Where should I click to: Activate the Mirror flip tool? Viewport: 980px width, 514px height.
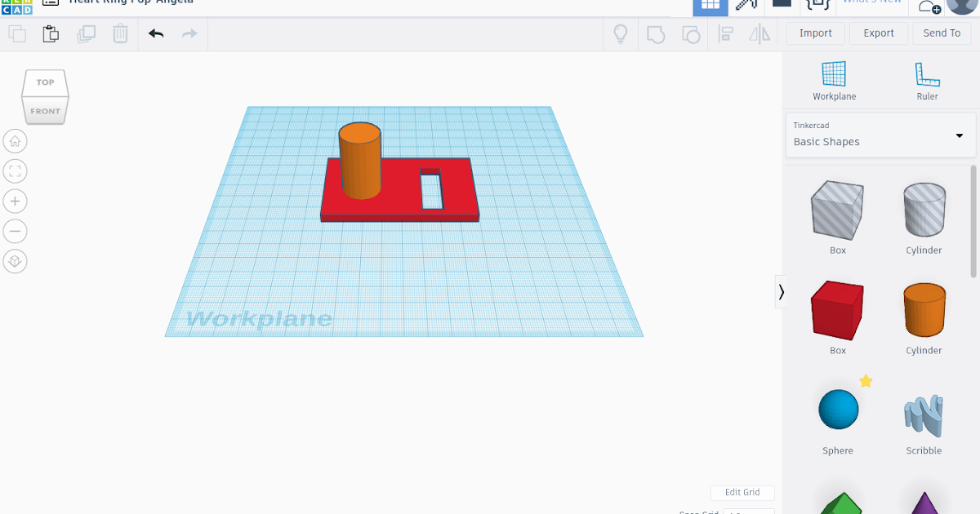[x=759, y=33]
